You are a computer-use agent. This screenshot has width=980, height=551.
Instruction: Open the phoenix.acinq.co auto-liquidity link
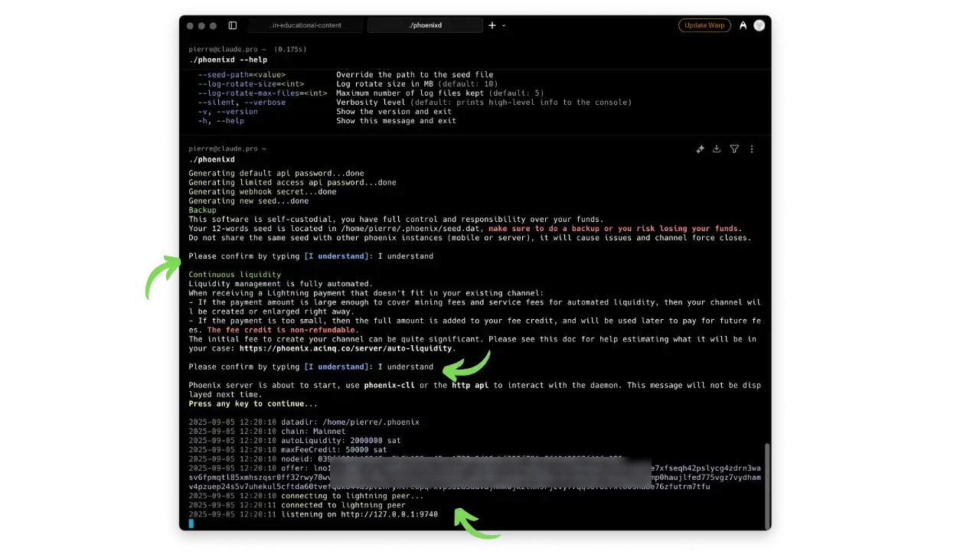346,348
